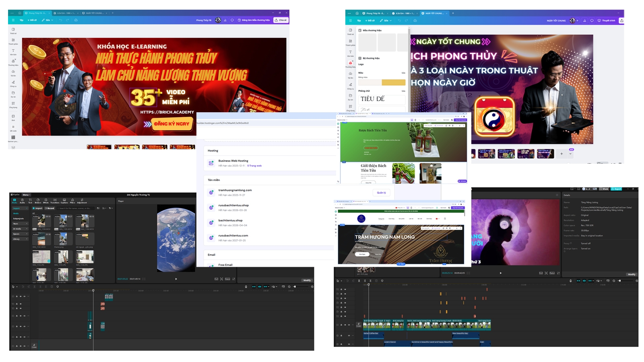Open Thiết kế panel in Phong Thủy FB Canva window
Image resolution: width=644 pixels, height=362 pixels.
pos(13,31)
